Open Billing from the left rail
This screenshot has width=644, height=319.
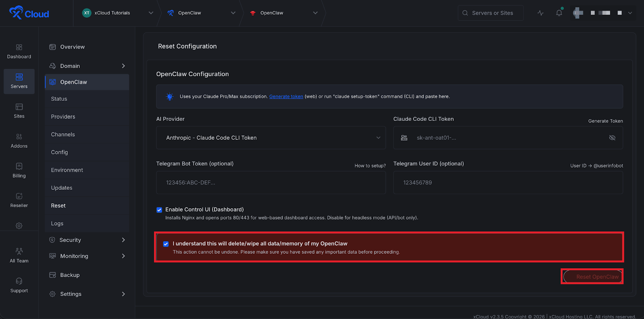tap(19, 166)
